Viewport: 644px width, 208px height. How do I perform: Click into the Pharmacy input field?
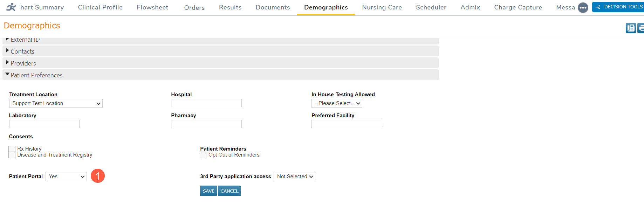(x=206, y=124)
